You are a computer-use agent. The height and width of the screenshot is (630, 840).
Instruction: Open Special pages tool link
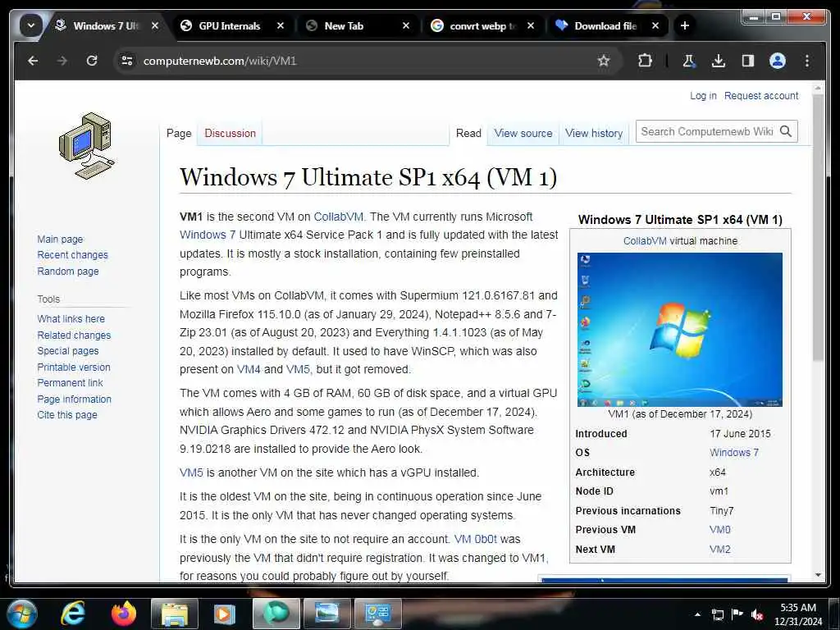click(x=68, y=351)
